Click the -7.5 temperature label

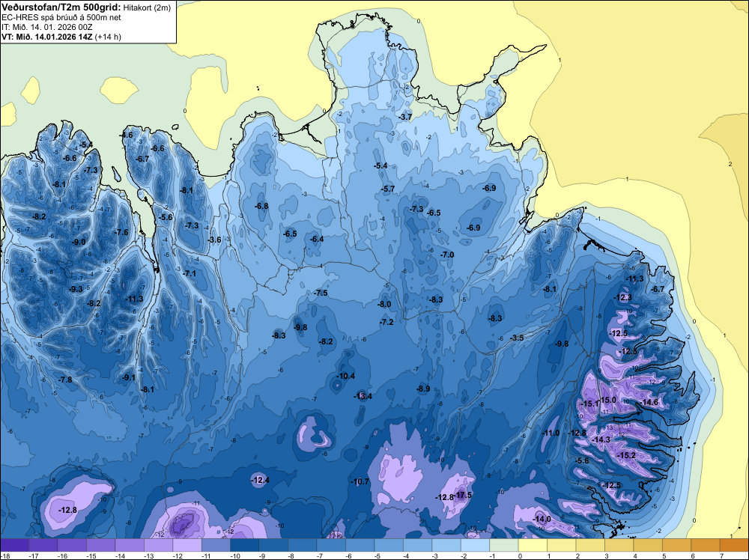(321, 293)
